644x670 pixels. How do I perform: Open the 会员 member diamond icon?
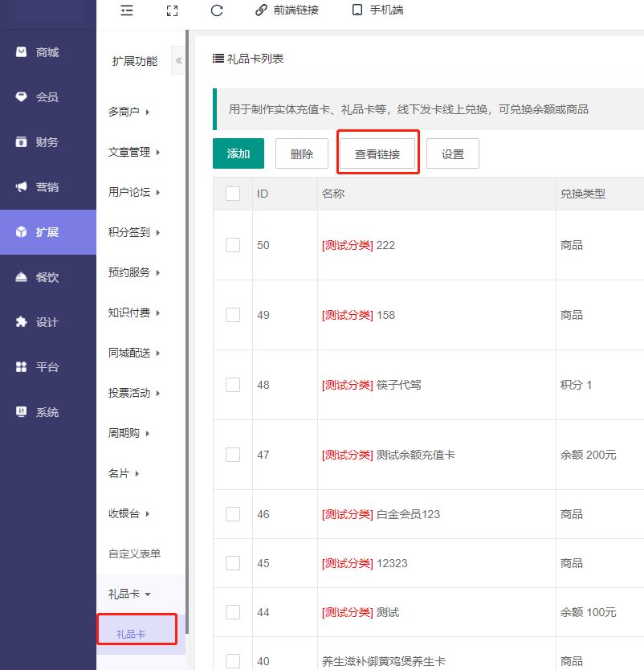pyautogui.click(x=22, y=97)
